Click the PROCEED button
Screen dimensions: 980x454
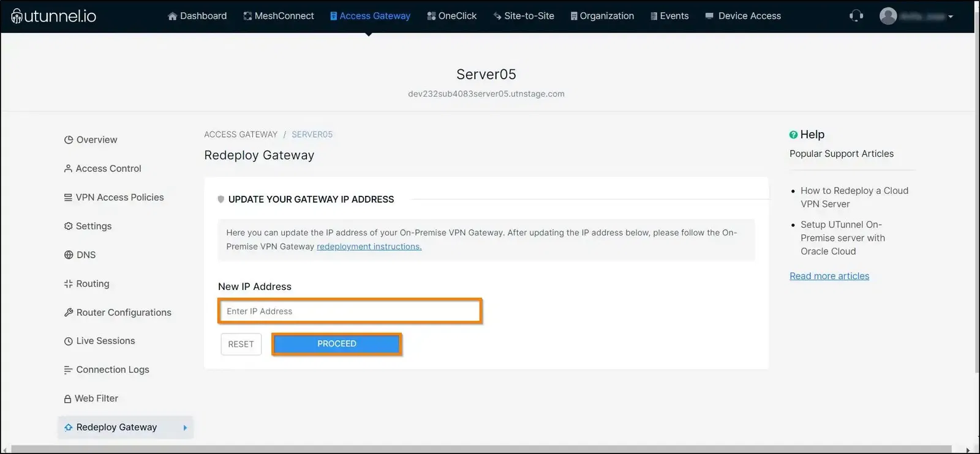click(x=337, y=344)
